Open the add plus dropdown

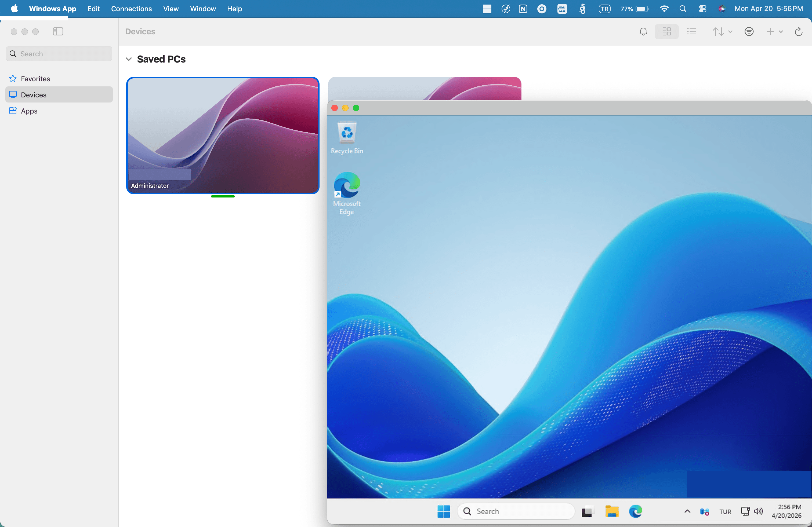pyautogui.click(x=774, y=32)
